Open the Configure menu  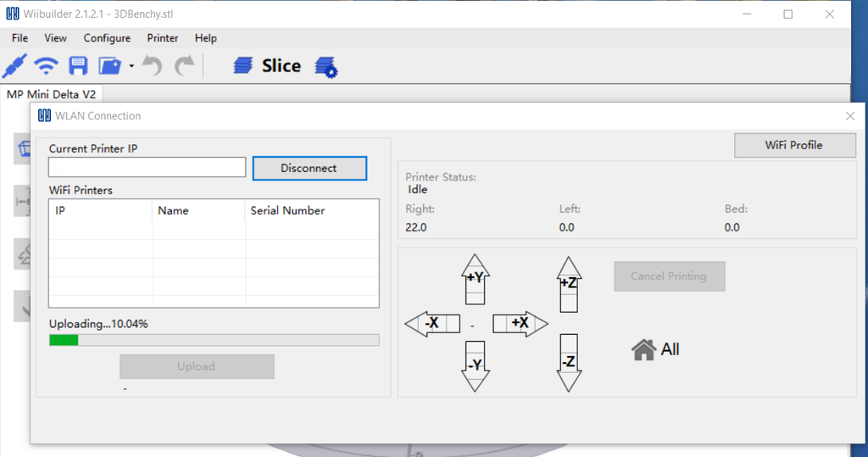pyautogui.click(x=107, y=38)
